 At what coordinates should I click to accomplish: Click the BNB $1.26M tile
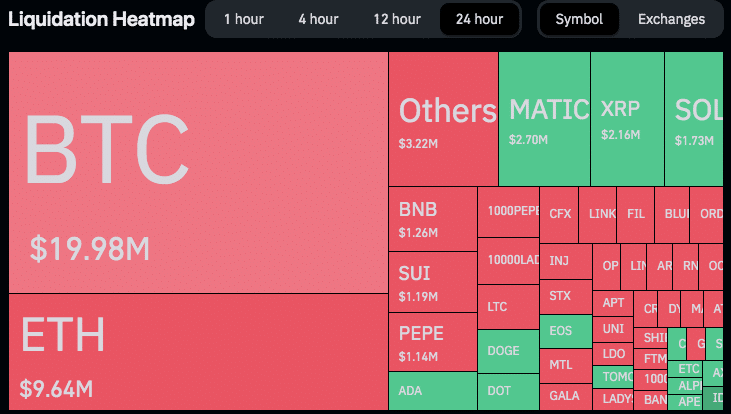point(432,219)
